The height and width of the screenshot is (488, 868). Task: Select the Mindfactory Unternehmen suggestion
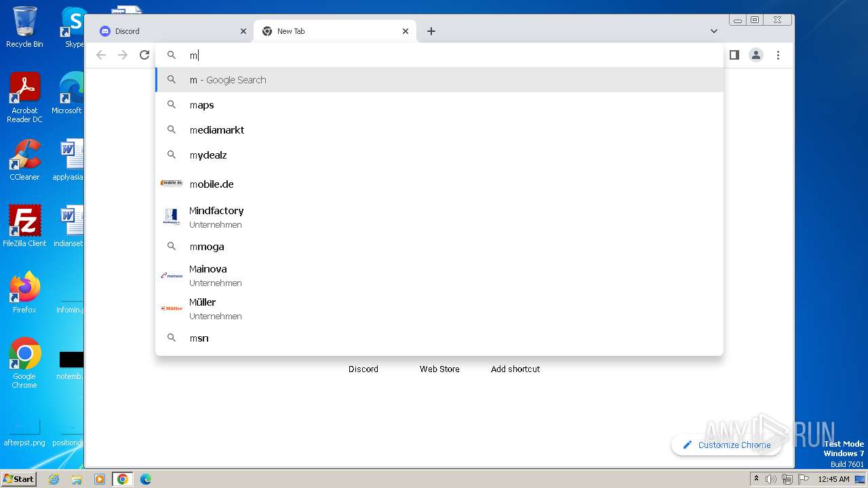coord(439,217)
